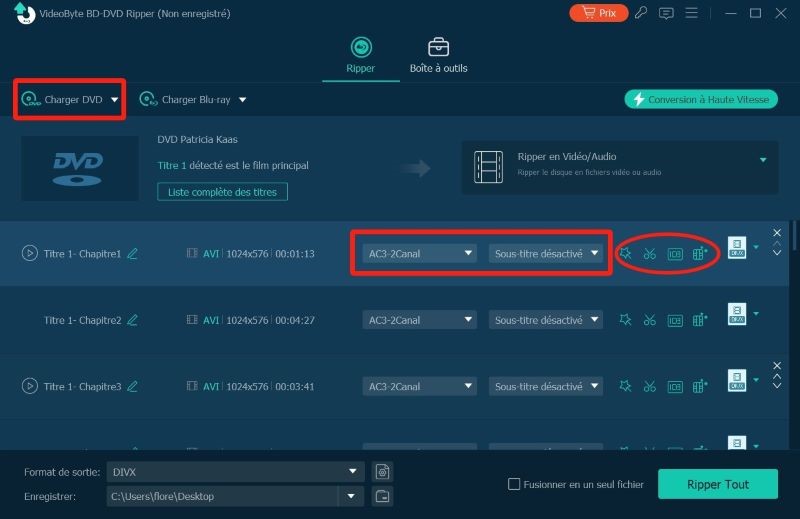Open subtitle dropdown for Chapitre3
This screenshot has height=519, width=800.
tap(546, 386)
